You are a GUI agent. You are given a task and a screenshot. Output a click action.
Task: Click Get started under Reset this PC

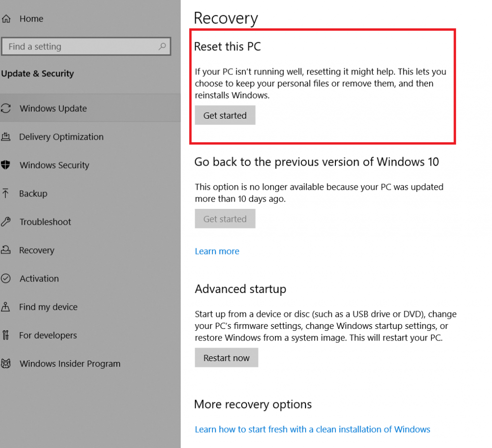pos(225,115)
